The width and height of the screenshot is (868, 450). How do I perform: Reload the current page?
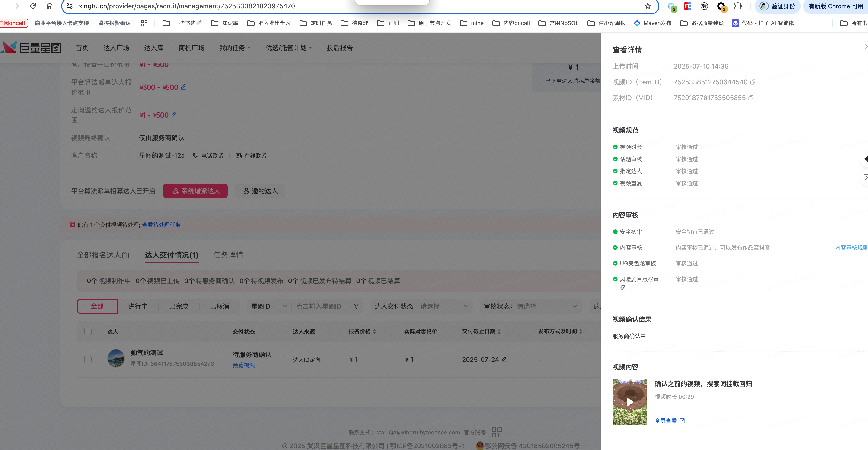click(x=33, y=6)
